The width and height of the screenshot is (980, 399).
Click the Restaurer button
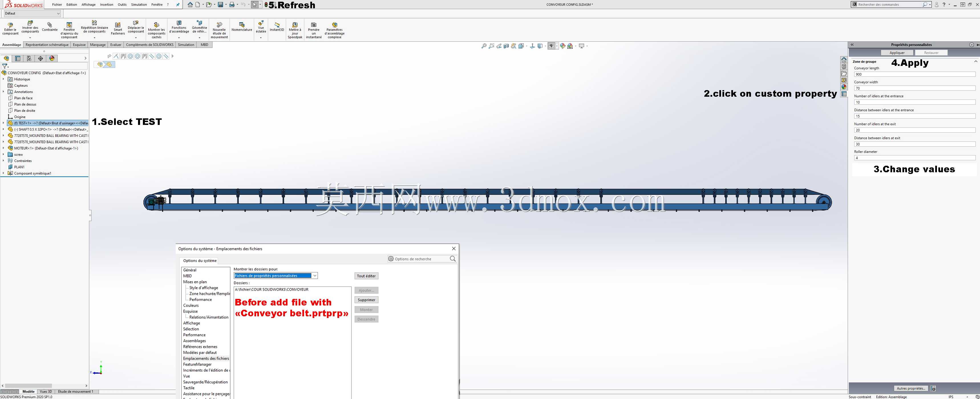[x=931, y=52]
